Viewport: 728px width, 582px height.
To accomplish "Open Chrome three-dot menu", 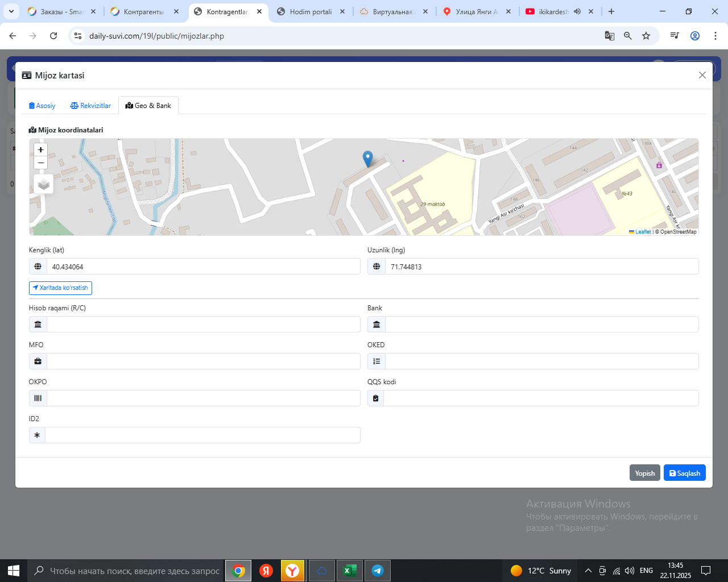I will 715,36.
